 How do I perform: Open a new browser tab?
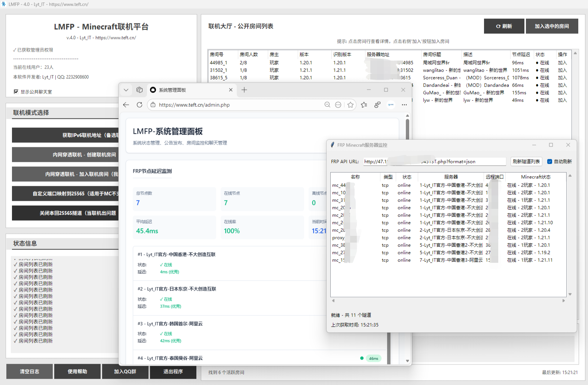(244, 90)
